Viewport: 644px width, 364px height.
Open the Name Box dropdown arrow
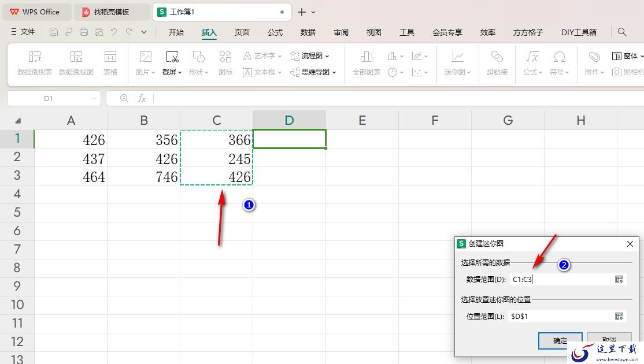pyautogui.click(x=94, y=98)
